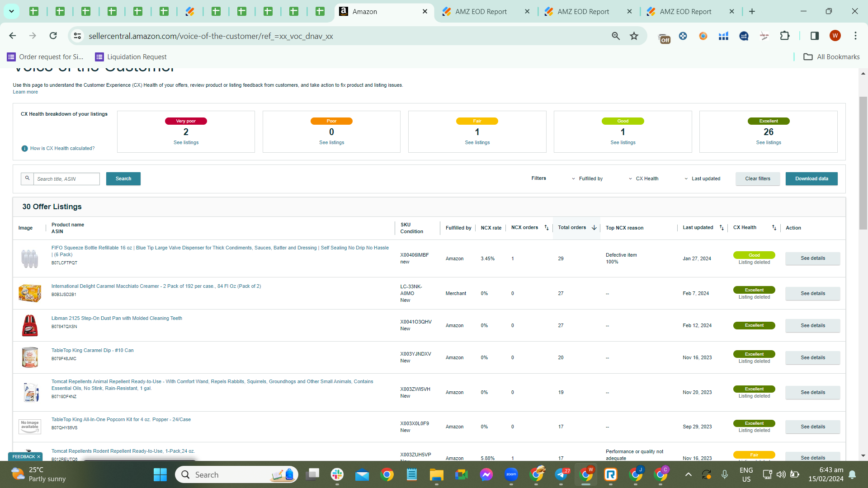The height and width of the screenshot is (488, 868).
Task: See details for International Delight Creamer
Action: [x=813, y=294]
